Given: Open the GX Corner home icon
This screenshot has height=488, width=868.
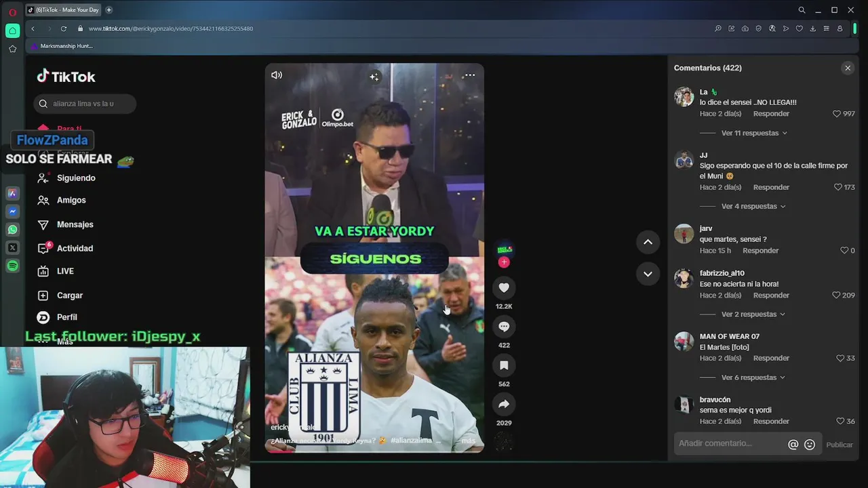Looking at the screenshot, I should pos(12,30).
